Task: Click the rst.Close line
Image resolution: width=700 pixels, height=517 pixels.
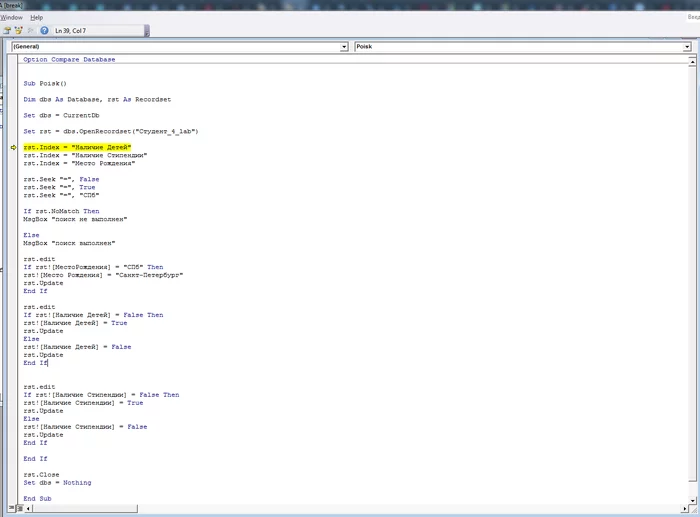Action: (42, 475)
